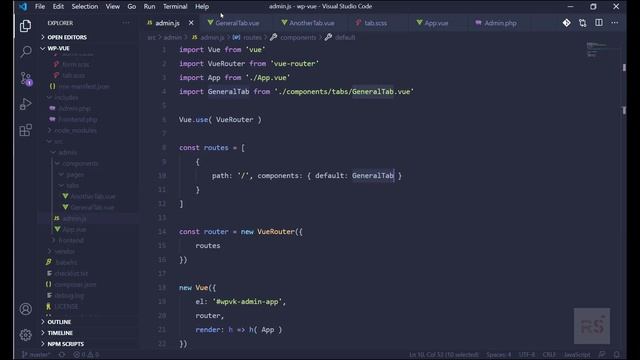Change the Spaces: 4 indentation setting
This screenshot has width=640, height=360.
(498, 355)
